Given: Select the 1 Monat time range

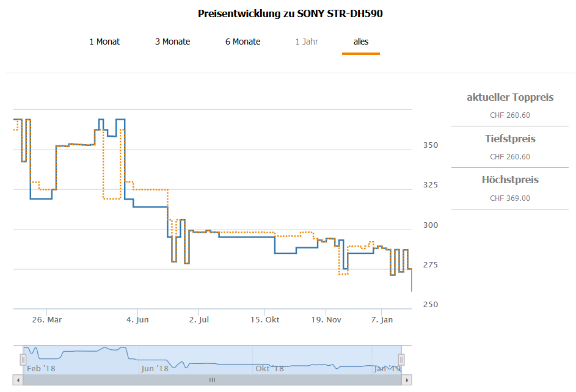Looking at the screenshot, I should [x=104, y=42].
